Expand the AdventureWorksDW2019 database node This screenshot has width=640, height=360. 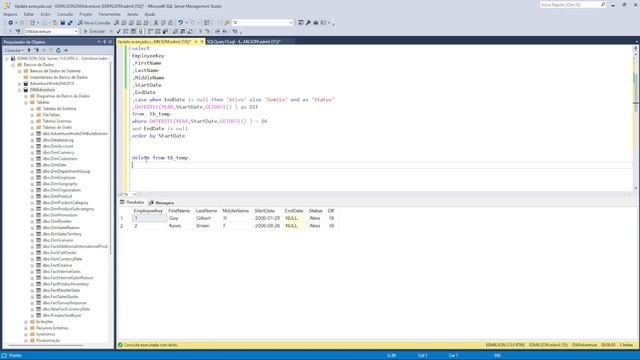point(20,83)
